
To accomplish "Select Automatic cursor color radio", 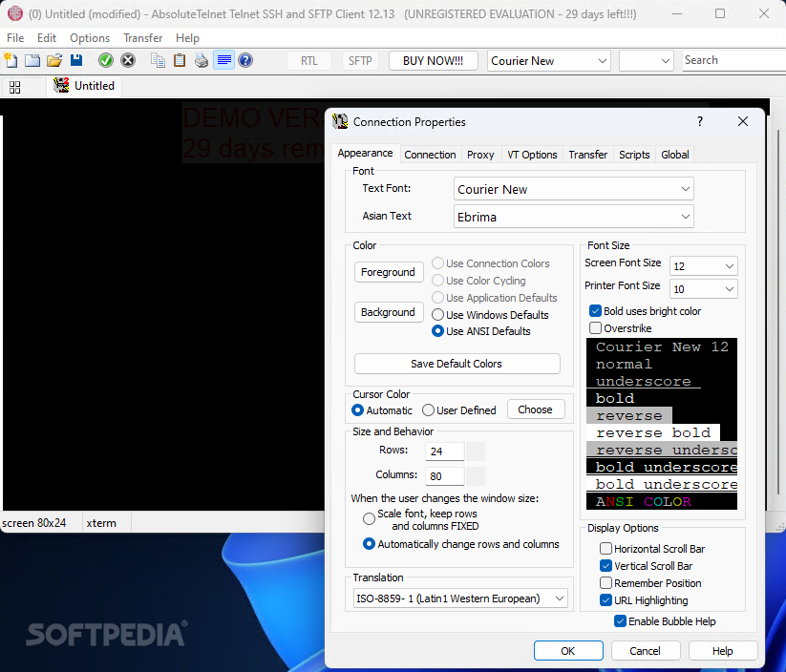I will click(x=357, y=410).
